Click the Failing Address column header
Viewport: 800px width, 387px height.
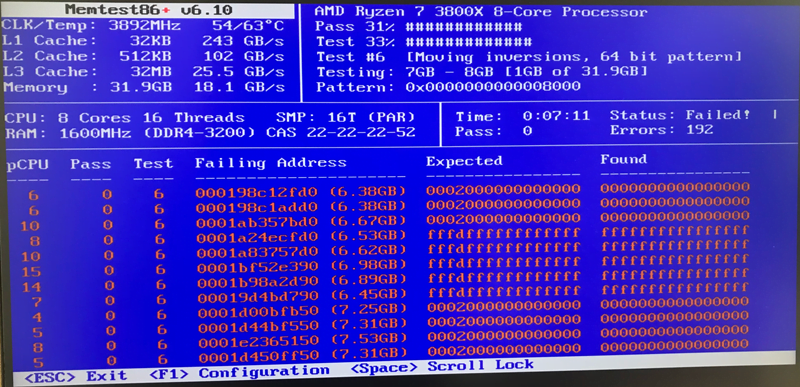[x=270, y=163]
